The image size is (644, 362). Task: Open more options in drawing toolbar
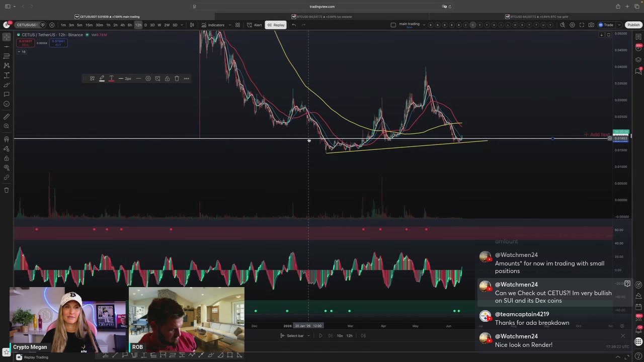(x=186, y=78)
